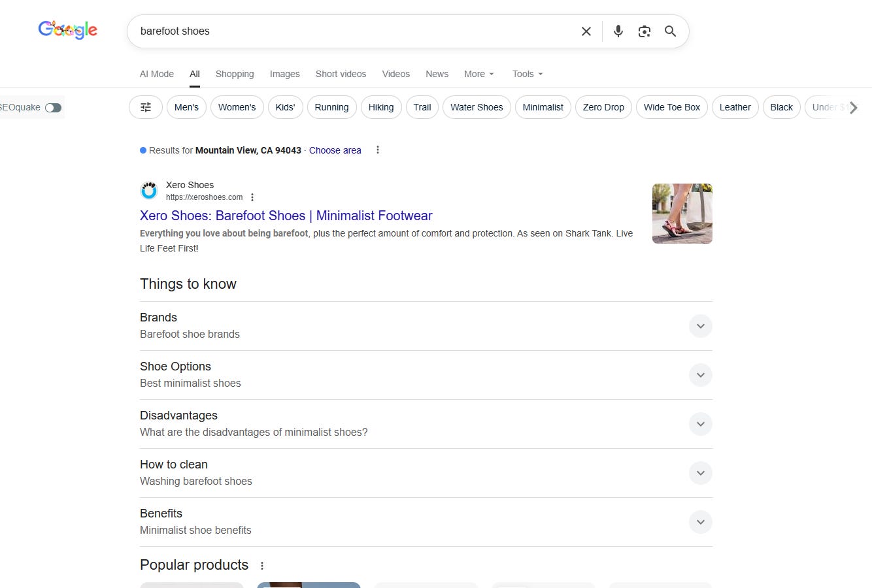Expand the Disadvantages chevron

point(700,424)
